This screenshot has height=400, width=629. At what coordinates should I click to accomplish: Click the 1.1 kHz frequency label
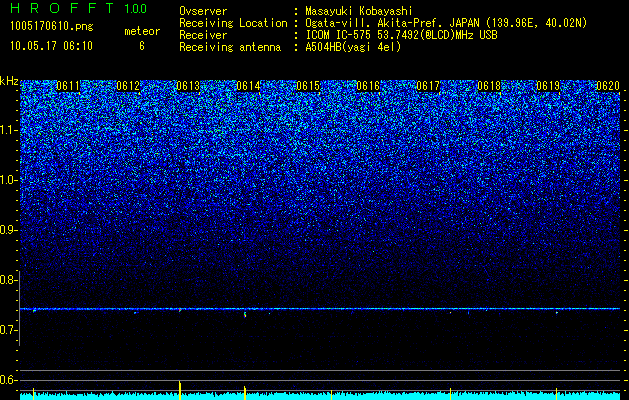pos(8,130)
